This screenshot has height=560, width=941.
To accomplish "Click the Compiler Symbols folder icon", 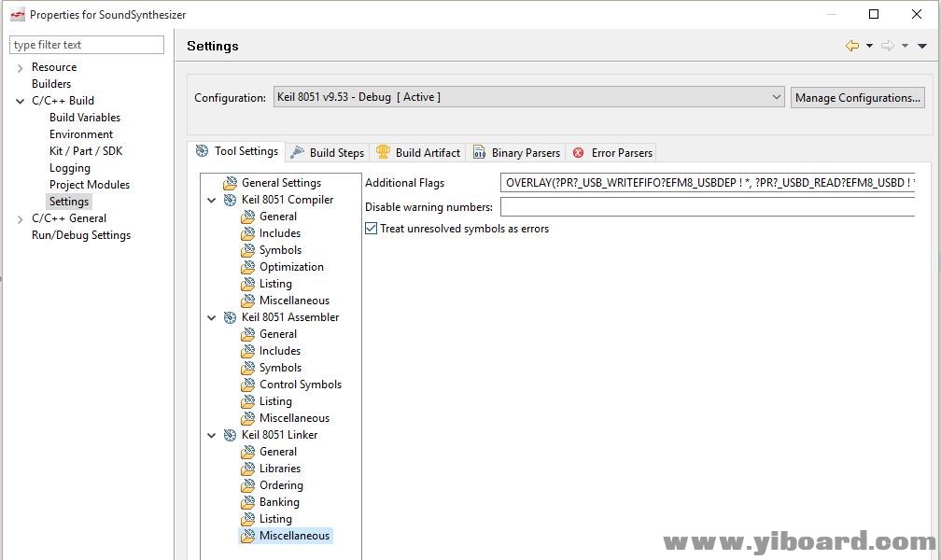I will (x=248, y=250).
